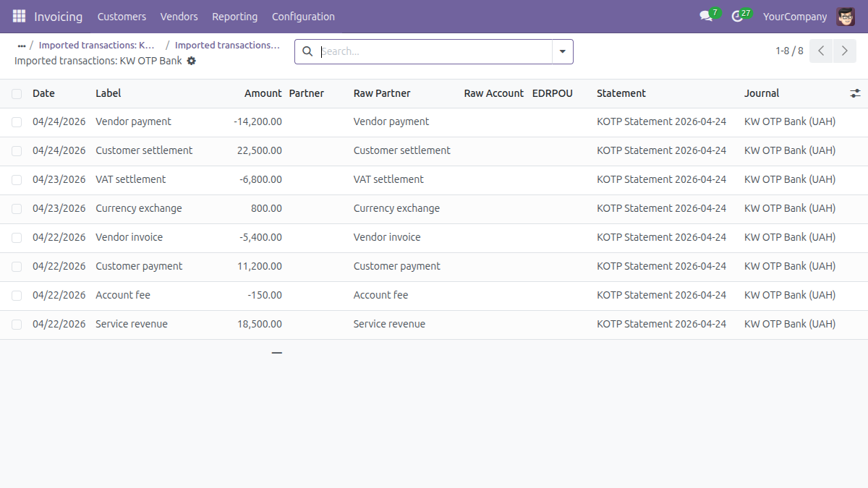
Task: Sort by the Raw Partner column header
Action: [x=382, y=93]
